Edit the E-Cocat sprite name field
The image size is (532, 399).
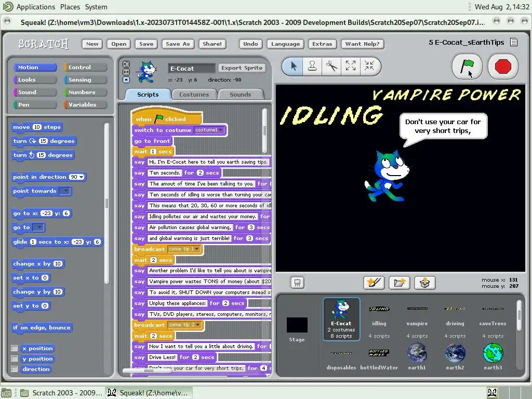(191, 68)
